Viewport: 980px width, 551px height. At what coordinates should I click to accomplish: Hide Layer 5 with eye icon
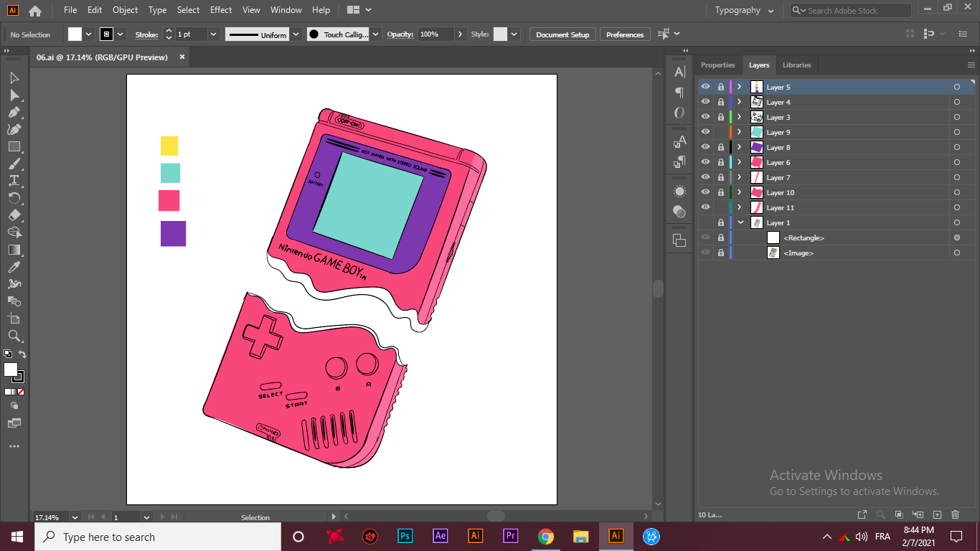pyautogui.click(x=705, y=87)
